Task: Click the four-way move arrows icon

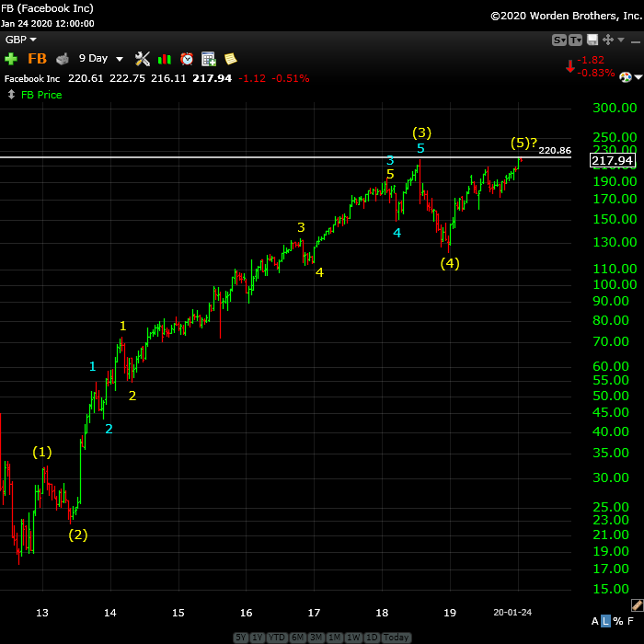Action: (x=607, y=40)
